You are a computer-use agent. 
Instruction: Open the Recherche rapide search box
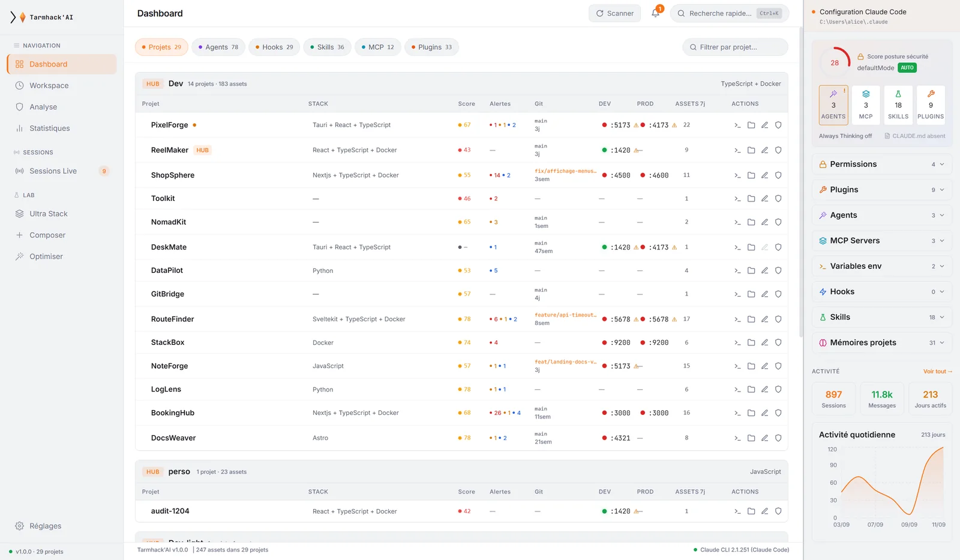coord(730,13)
